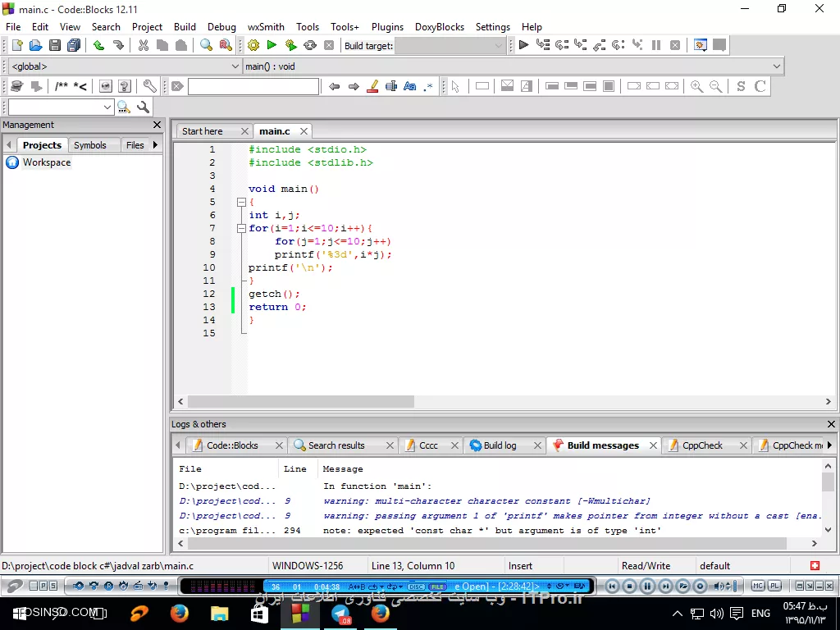Show previous Management tabs with left arrow
The height and width of the screenshot is (630, 840).
click(x=8, y=144)
